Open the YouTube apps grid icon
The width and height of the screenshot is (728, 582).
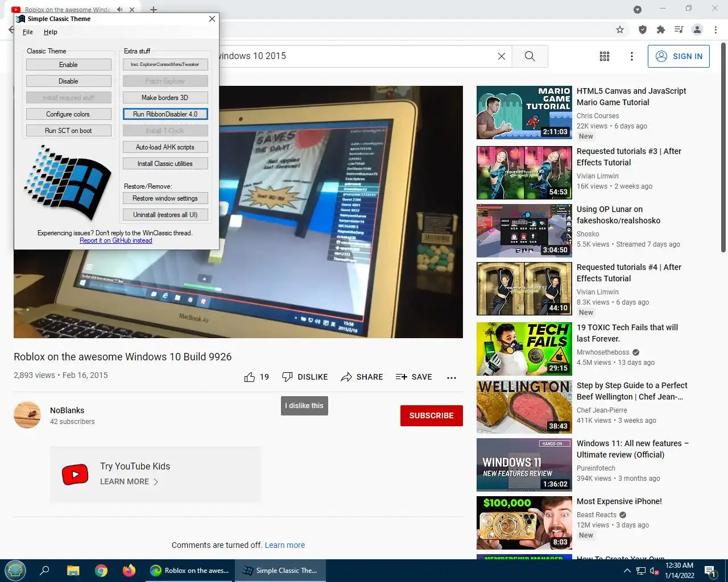click(605, 56)
